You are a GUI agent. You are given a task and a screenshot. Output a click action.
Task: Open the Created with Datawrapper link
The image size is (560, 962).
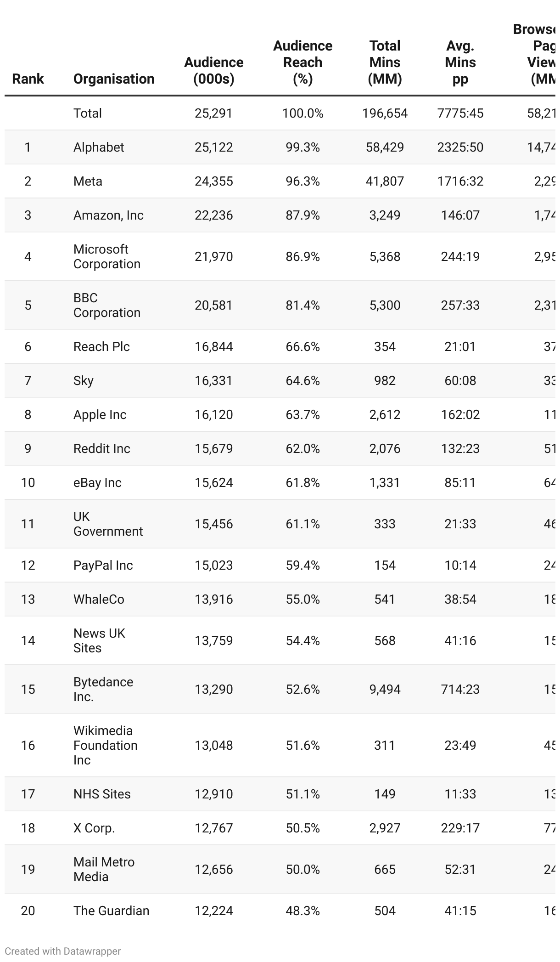click(x=62, y=951)
